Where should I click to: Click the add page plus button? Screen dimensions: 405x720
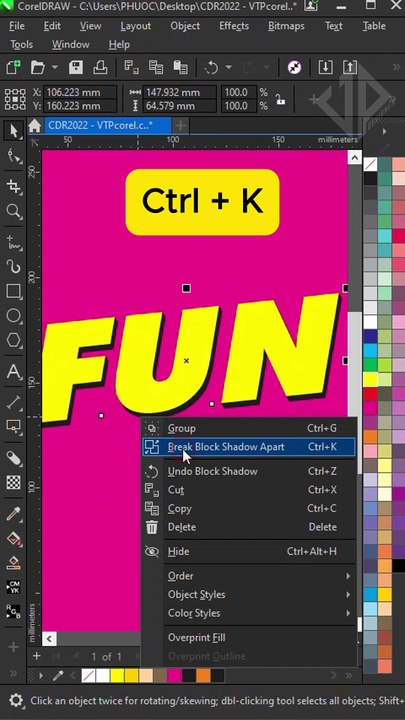point(37,656)
